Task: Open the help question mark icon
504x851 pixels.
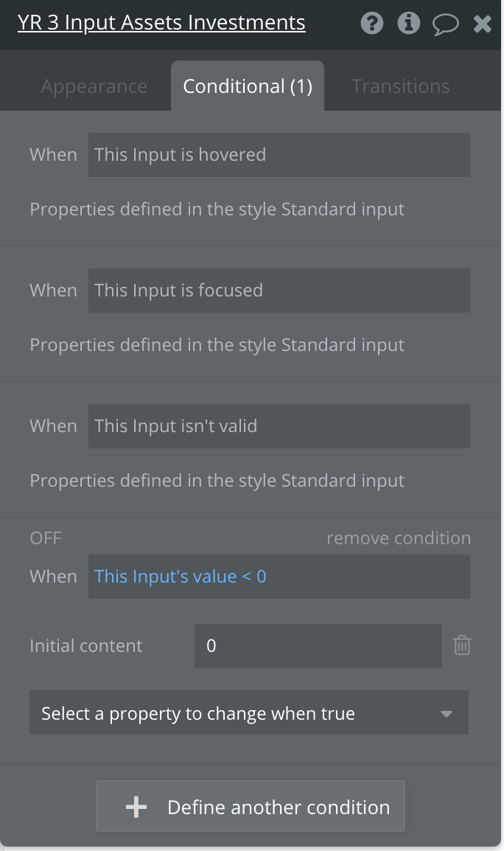Action: [372, 24]
